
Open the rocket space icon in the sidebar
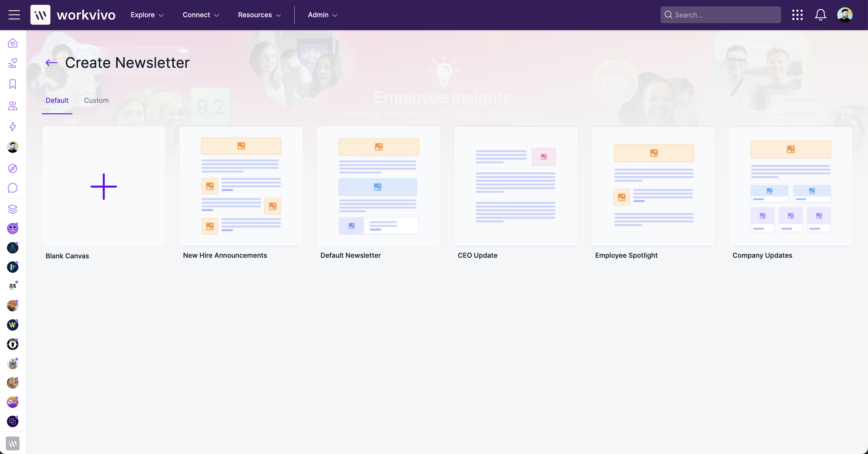(12, 248)
